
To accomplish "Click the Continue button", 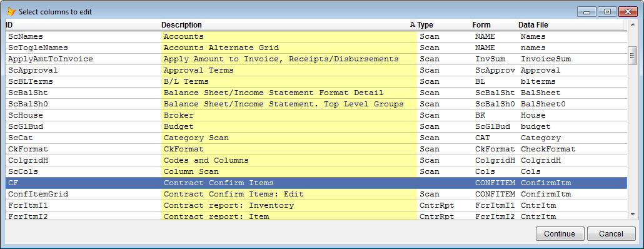I will 560,234.
